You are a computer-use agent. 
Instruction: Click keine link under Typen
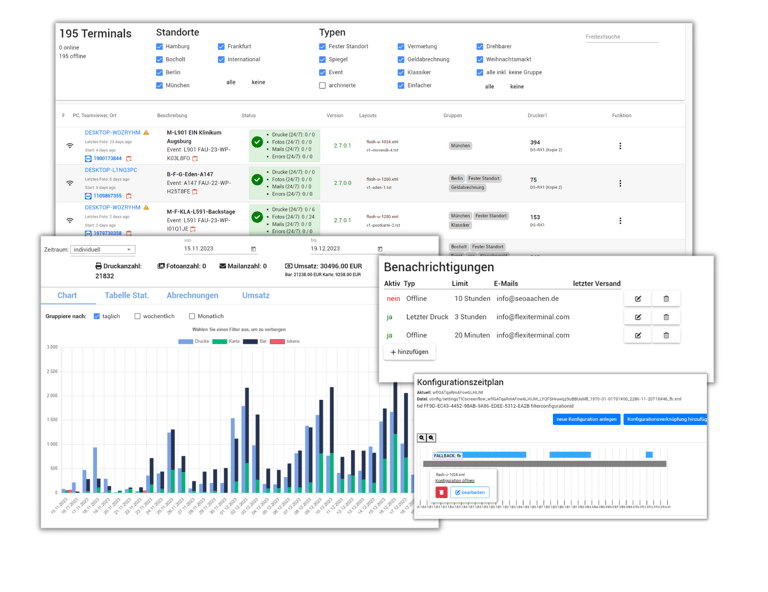pyautogui.click(x=517, y=87)
